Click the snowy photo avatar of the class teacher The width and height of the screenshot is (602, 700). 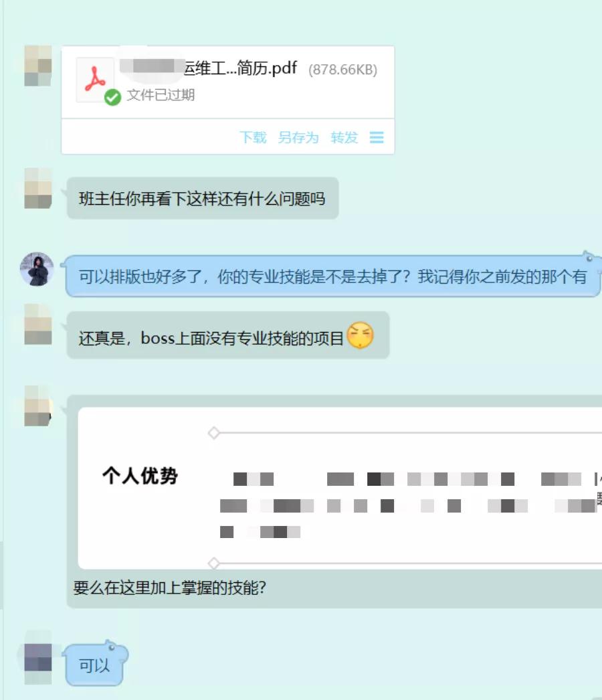click(x=37, y=269)
